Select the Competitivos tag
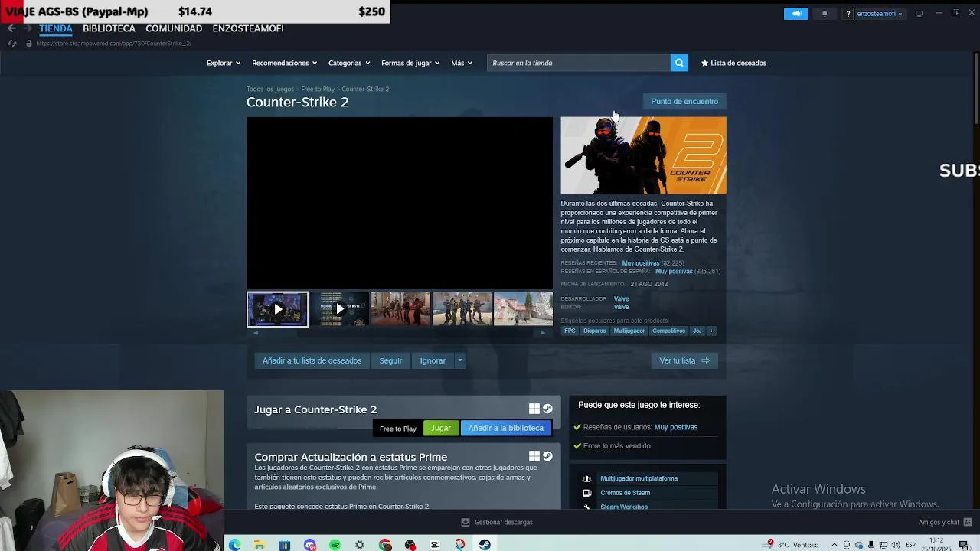This screenshot has width=980, height=551. [x=668, y=331]
